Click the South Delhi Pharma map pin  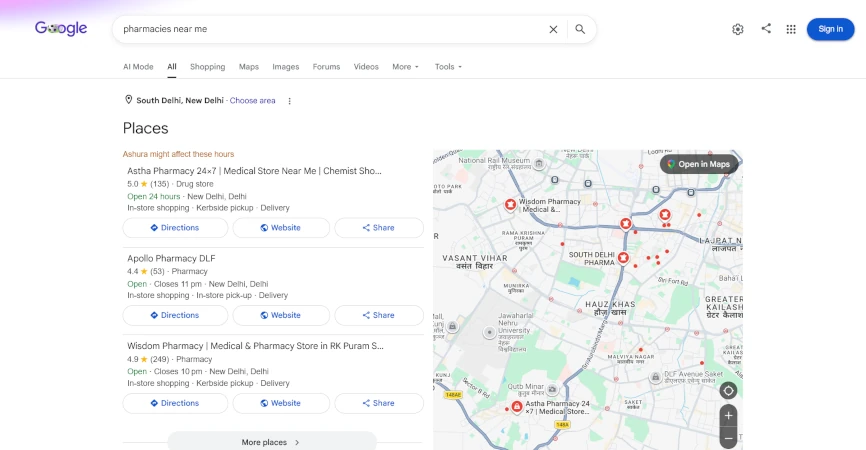pyautogui.click(x=623, y=258)
